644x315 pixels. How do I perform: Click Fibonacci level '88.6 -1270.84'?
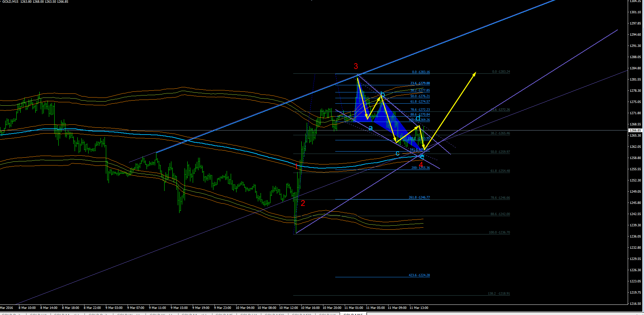point(420,115)
